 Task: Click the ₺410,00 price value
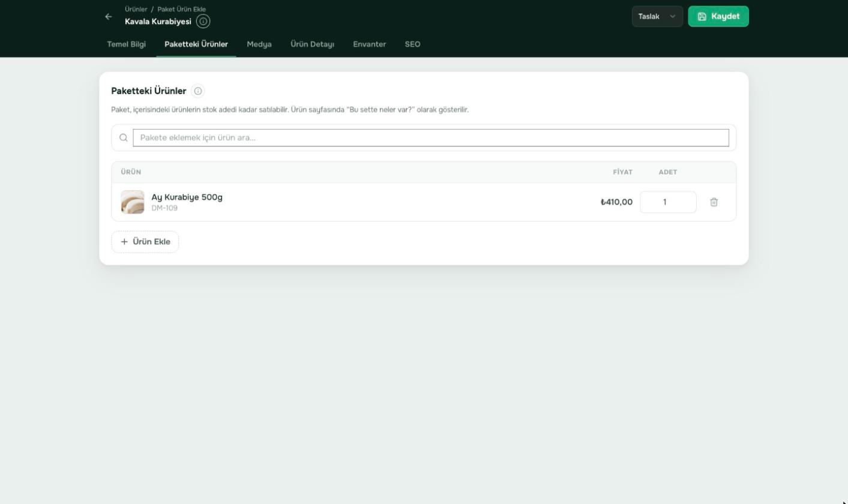tap(616, 202)
